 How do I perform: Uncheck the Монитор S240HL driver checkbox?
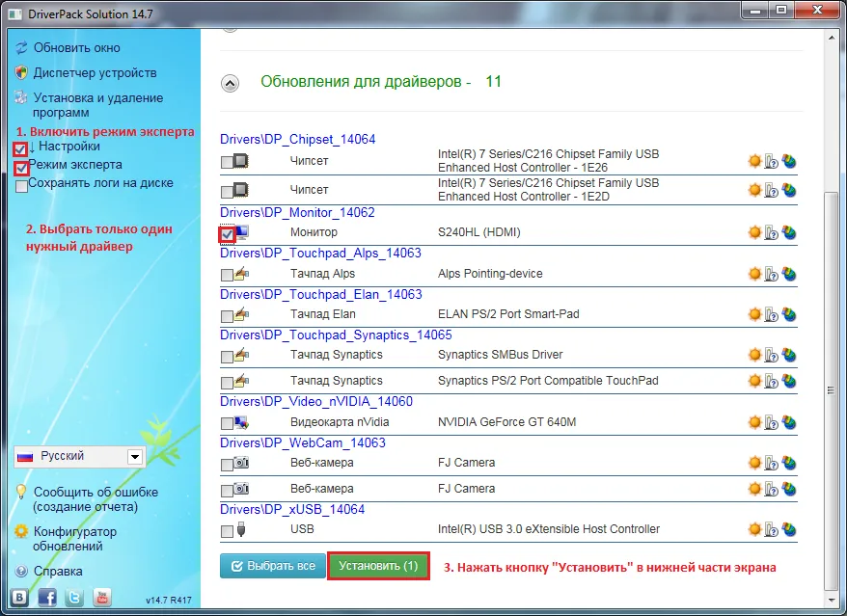pos(227,234)
